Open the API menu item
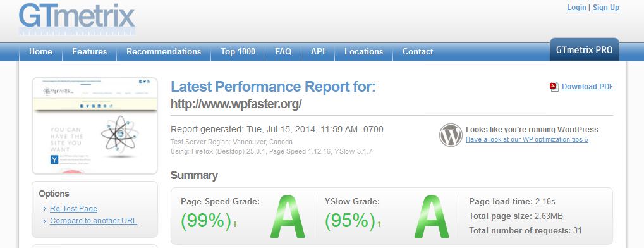Image resolution: width=644 pixels, height=248 pixels. 318,52
